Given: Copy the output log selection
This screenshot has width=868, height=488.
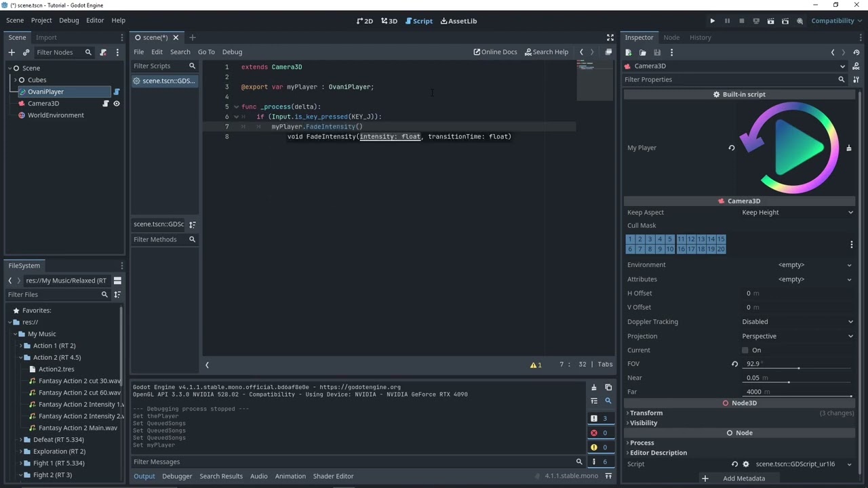Looking at the screenshot, I should 608,388.
